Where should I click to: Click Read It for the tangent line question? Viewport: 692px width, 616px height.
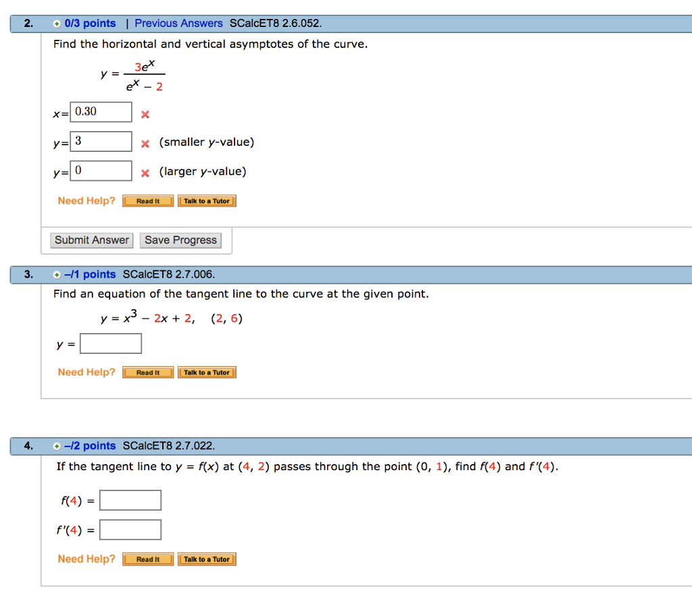pos(147,372)
